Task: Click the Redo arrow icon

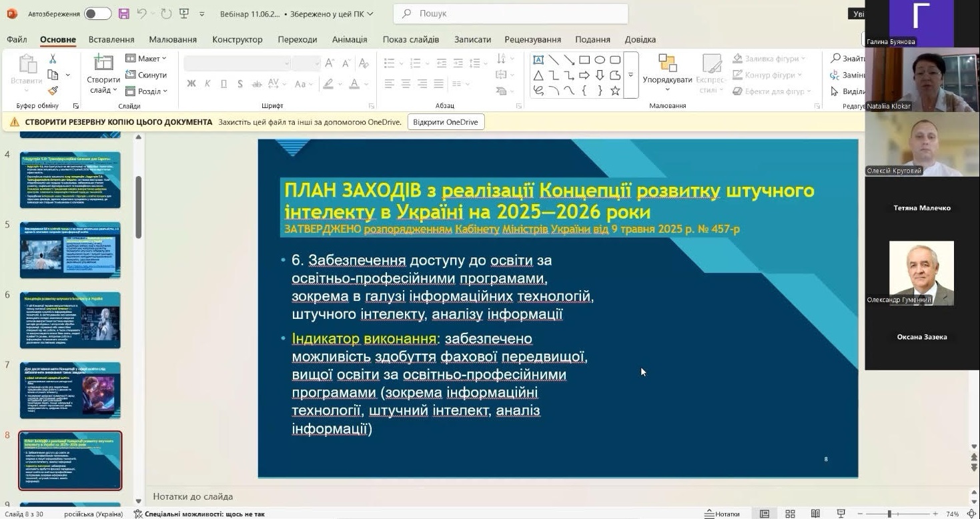Action: (165, 13)
